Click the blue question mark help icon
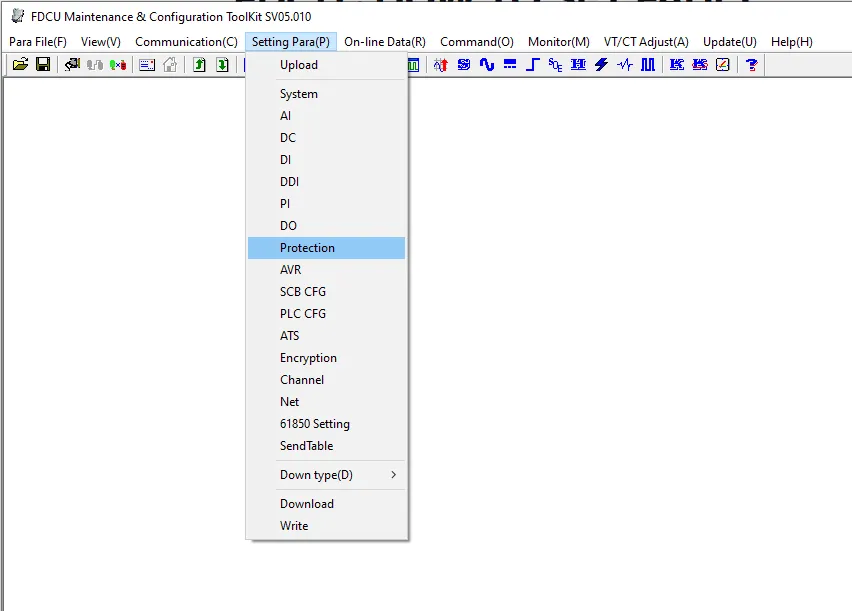Image resolution: width=852 pixels, height=611 pixels. 752,65
